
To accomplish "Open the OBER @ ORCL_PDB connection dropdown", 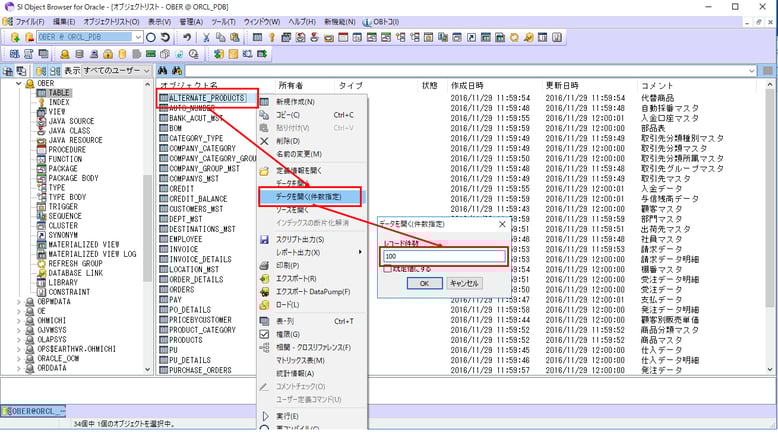I will coord(137,37).
